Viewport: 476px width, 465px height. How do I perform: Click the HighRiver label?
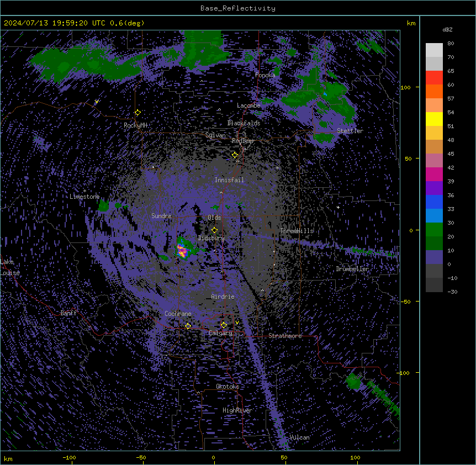point(237,410)
